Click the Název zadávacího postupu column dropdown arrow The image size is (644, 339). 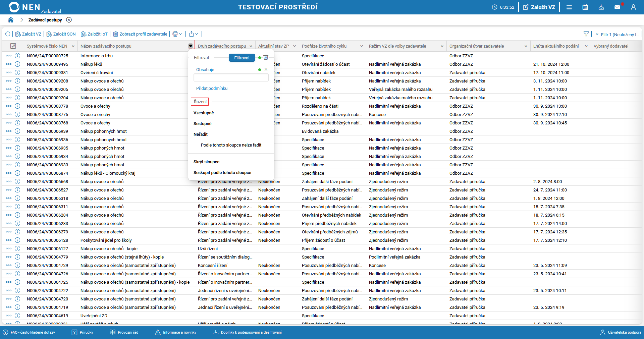pyautogui.click(x=191, y=46)
